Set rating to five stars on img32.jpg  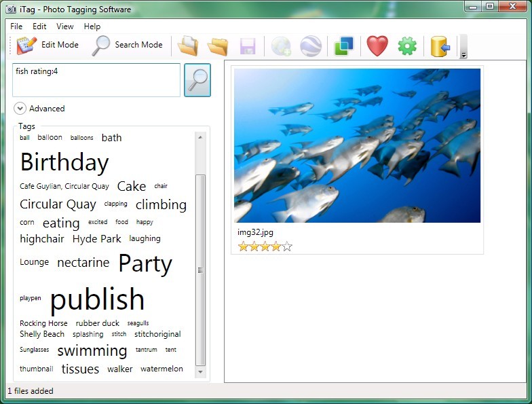pyautogui.click(x=287, y=246)
